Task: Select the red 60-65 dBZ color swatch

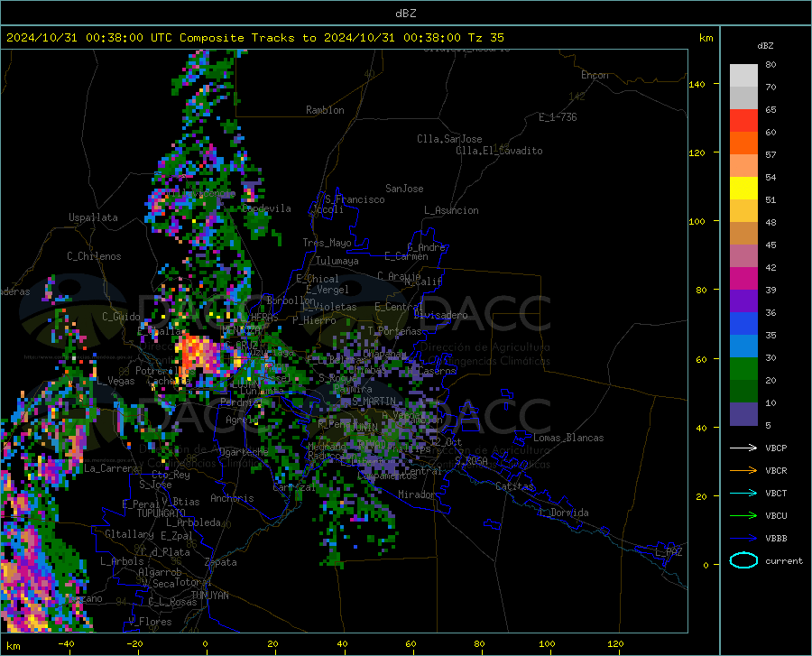Action: pyautogui.click(x=743, y=121)
